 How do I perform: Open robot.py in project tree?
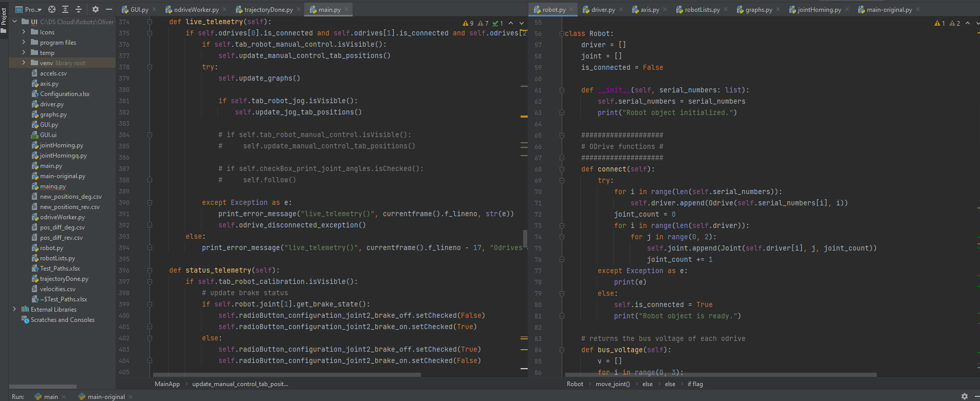coord(51,247)
